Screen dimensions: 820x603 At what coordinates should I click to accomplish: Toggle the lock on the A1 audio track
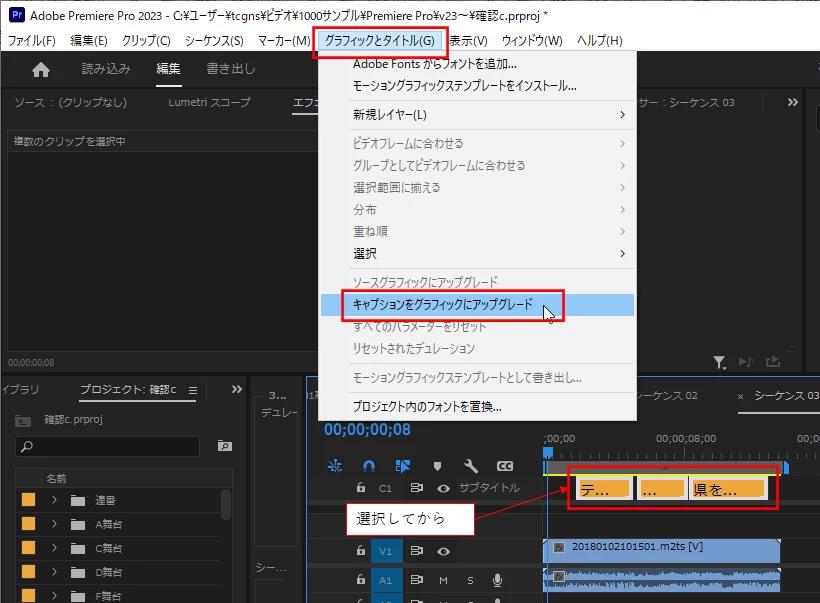coord(361,579)
